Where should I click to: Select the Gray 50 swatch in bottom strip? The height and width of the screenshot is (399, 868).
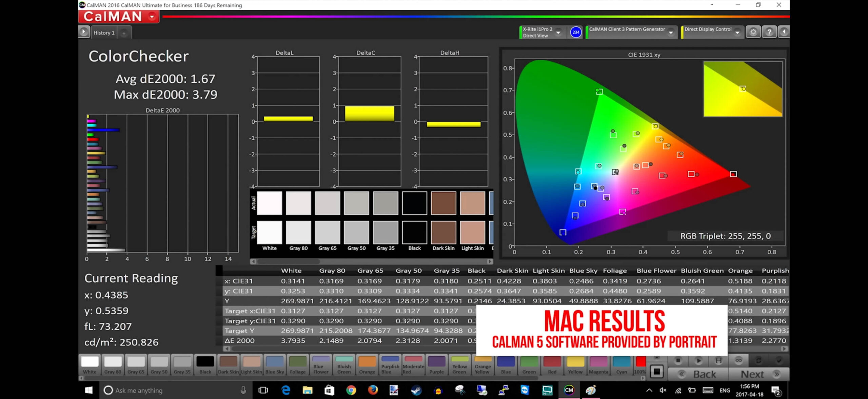click(x=159, y=365)
